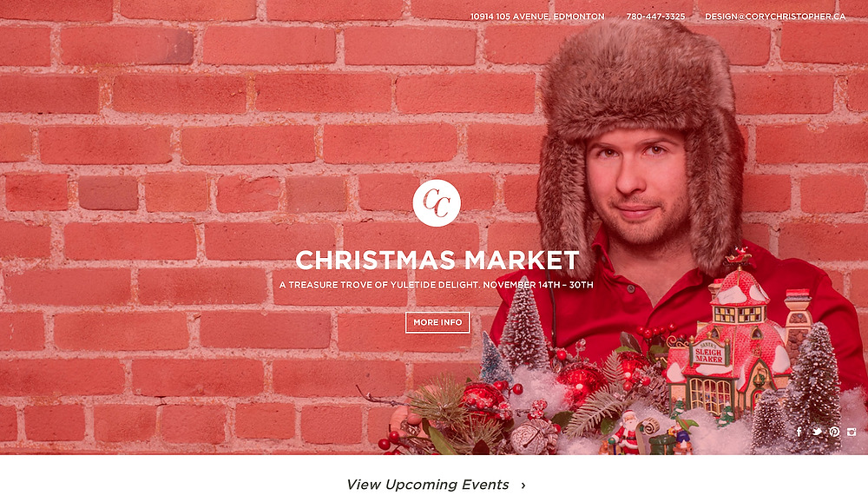Click the phone number 780-447-3325
Screen dimensions: 868x502
pyautogui.click(x=655, y=17)
